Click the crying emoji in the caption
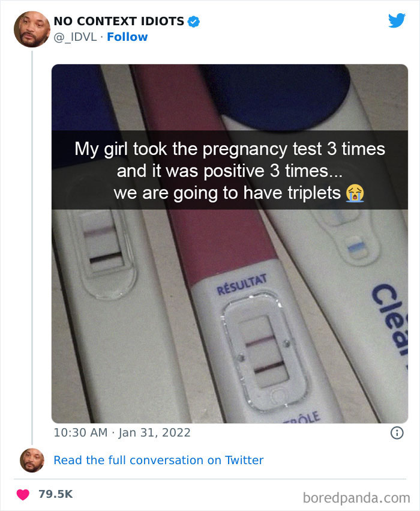This screenshot has width=420, height=511. (354, 193)
